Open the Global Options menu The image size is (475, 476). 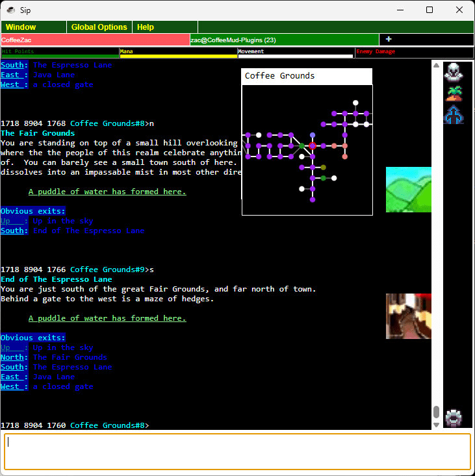point(99,27)
